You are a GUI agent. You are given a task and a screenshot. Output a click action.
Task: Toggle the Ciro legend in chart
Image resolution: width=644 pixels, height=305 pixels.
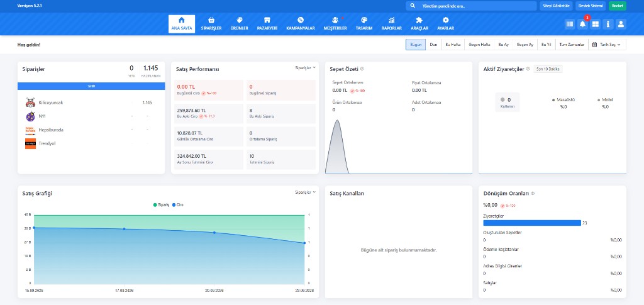[x=178, y=204]
